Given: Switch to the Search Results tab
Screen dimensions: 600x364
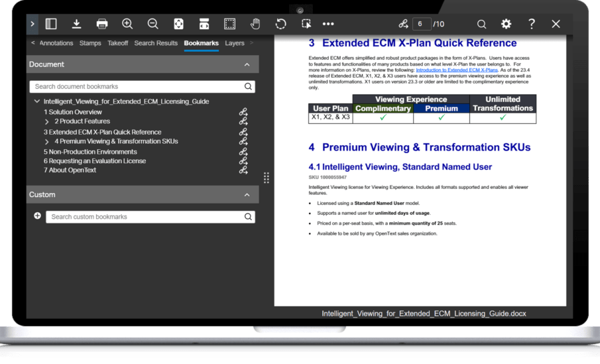Looking at the screenshot, I should click(x=156, y=43).
